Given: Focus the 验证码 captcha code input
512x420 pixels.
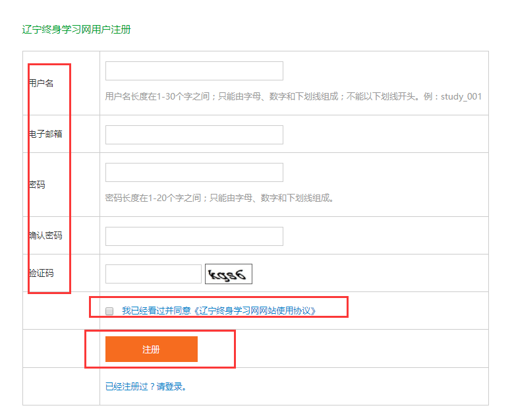Looking at the screenshot, I should pos(153,274).
